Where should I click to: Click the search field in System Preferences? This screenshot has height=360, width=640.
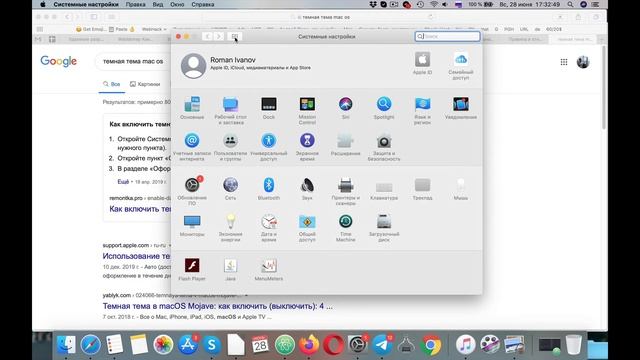(x=447, y=36)
